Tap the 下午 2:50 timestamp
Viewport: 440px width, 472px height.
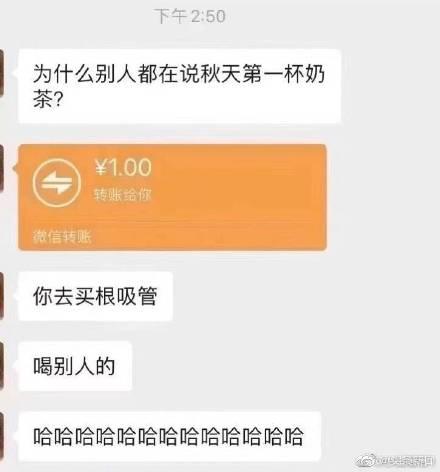point(190,16)
